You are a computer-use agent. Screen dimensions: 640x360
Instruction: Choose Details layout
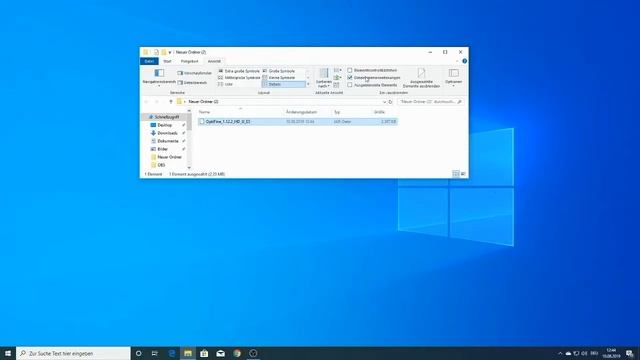point(283,84)
